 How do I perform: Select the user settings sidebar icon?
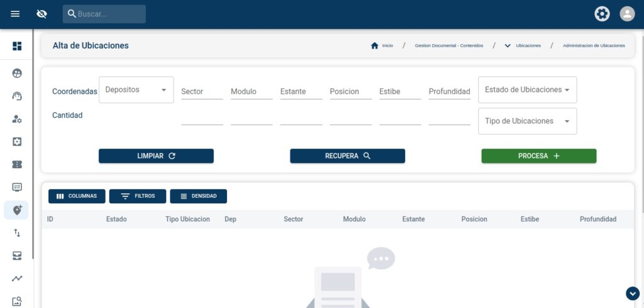17,119
